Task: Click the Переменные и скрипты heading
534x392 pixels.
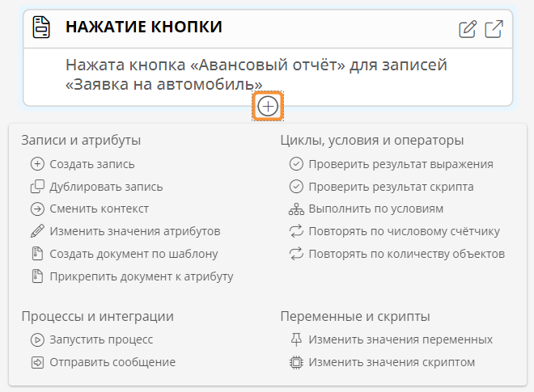Action: point(355,317)
